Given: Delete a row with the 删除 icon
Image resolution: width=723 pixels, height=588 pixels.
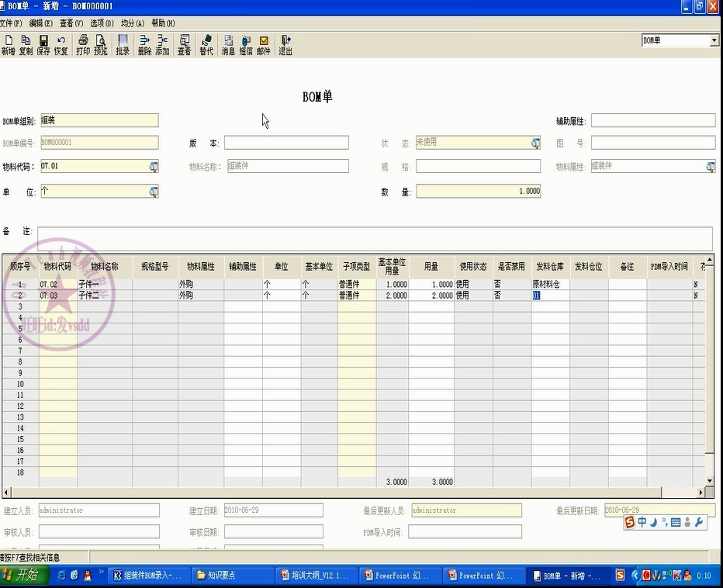Looking at the screenshot, I should pos(145,45).
